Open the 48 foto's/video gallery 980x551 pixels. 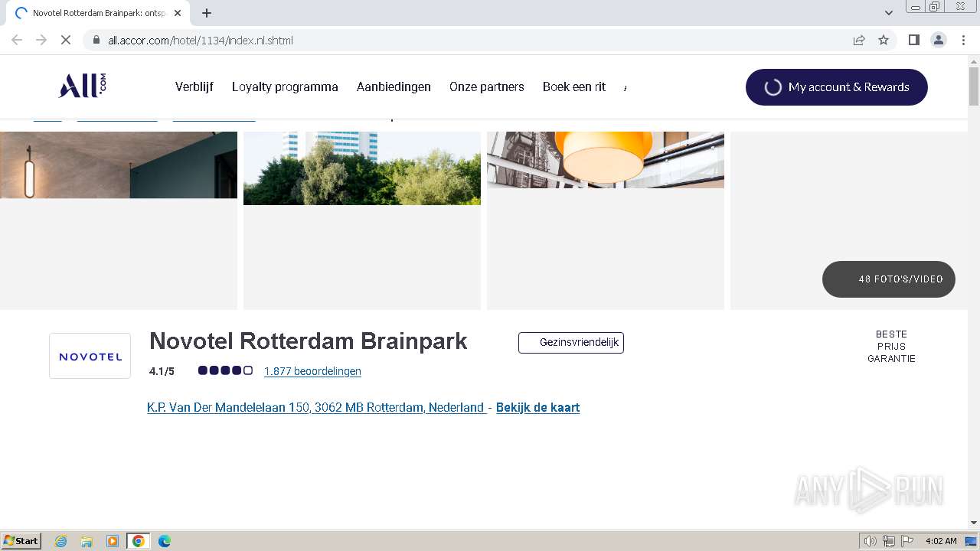click(x=889, y=279)
